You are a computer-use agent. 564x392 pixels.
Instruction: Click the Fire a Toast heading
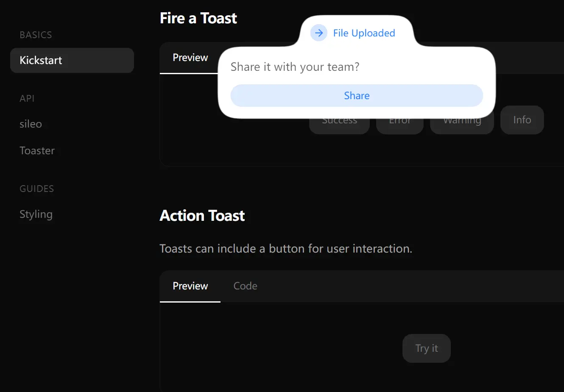(x=198, y=18)
